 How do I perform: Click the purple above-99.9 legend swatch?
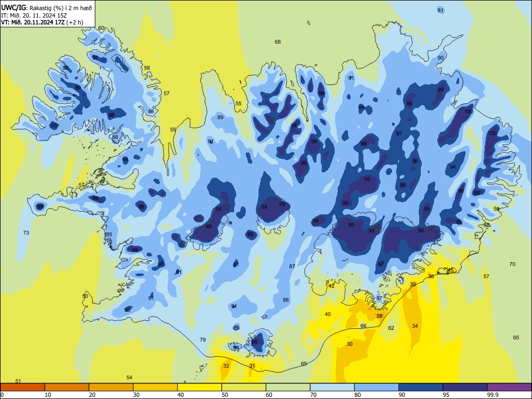[509, 387]
